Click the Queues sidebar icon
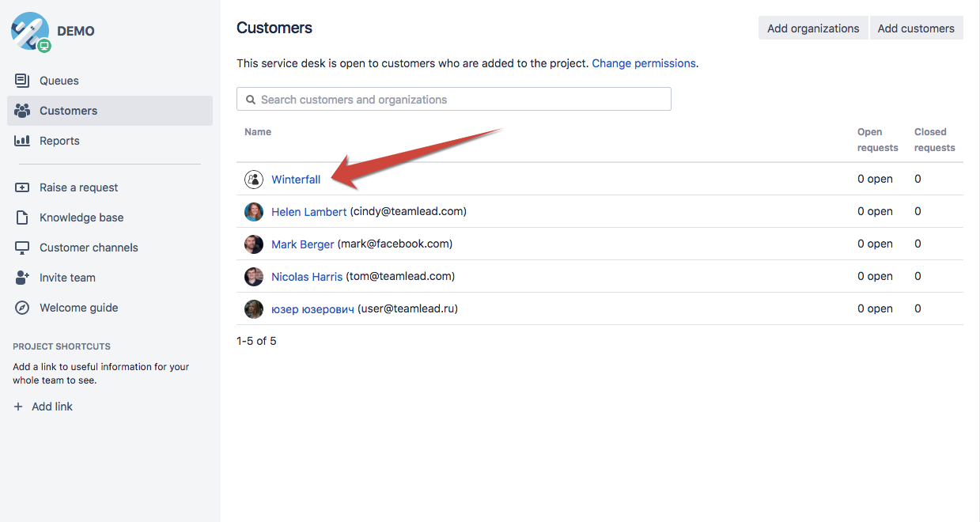The image size is (980, 522). [22, 81]
